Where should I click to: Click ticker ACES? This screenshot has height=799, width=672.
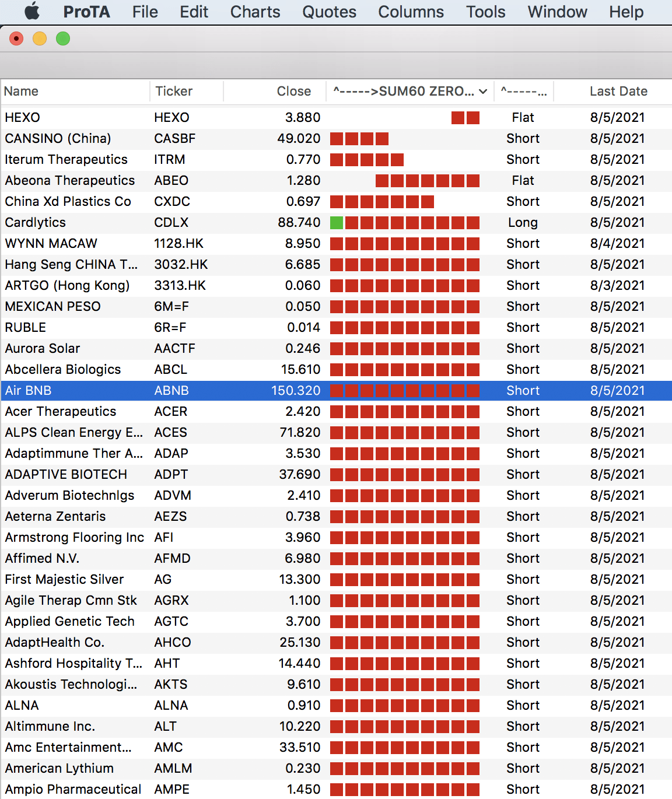(170, 432)
